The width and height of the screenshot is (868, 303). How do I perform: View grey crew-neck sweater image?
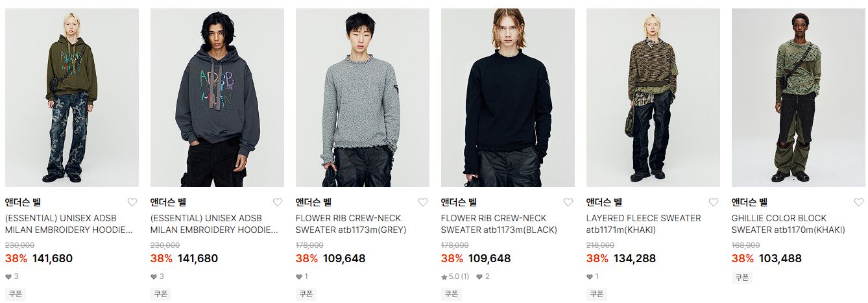[363, 97]
